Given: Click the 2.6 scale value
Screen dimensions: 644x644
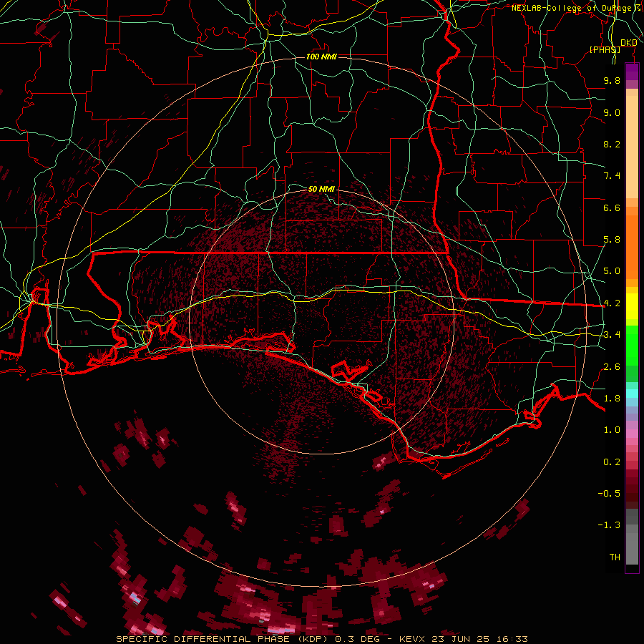Looking at the screenshot, I should click(612, 367).
